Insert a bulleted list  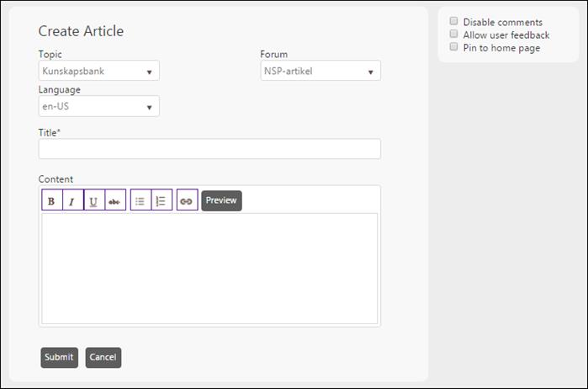[x=140, y=201]
